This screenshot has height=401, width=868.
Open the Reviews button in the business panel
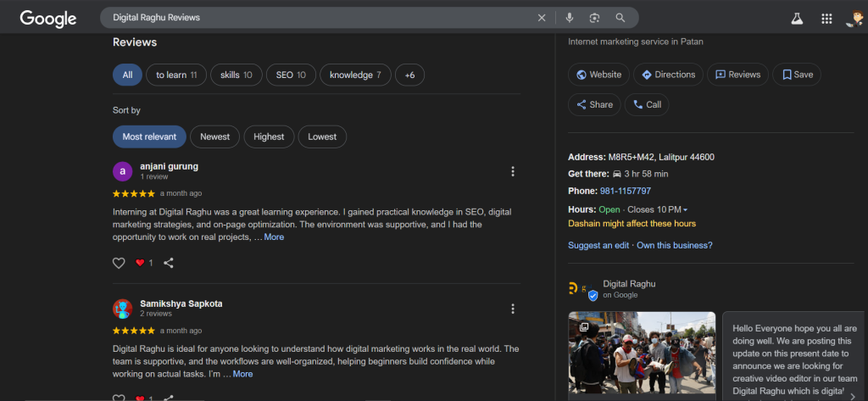[x=737, y=75]
